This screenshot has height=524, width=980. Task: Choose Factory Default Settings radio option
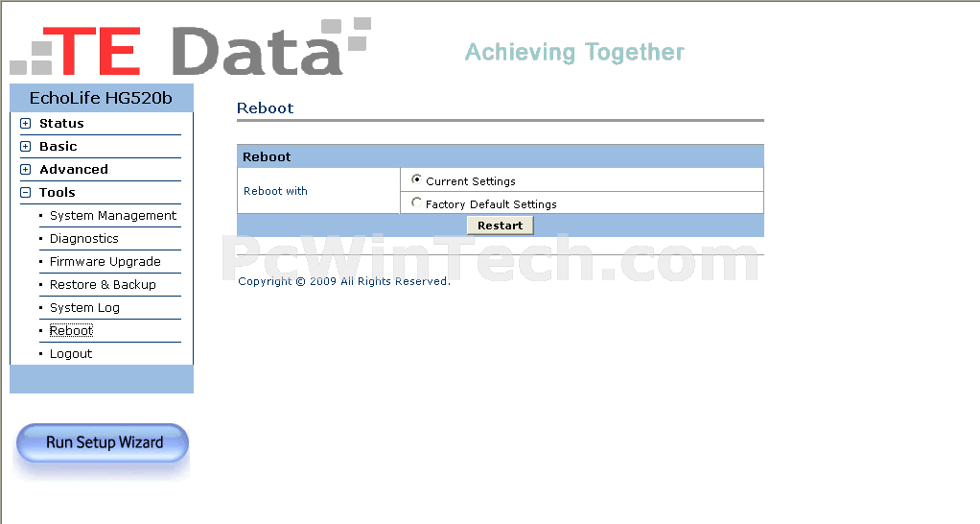tap(416, 202)
